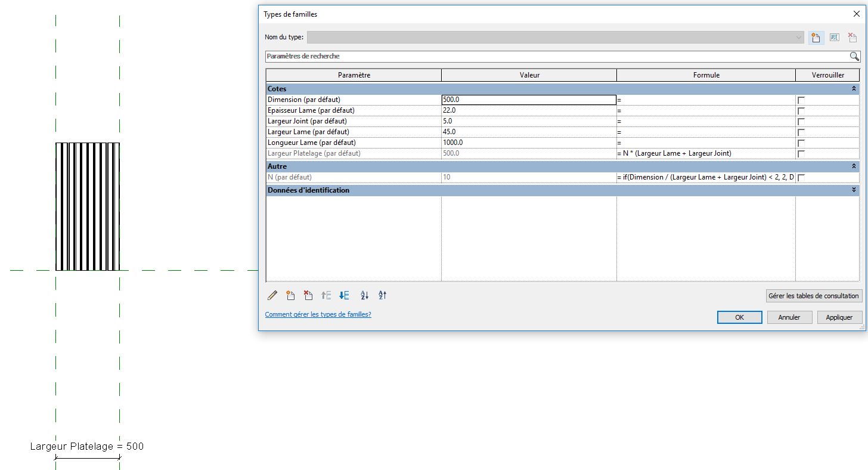Click the New Parameter icon below table
868x470 pixels.
(290, 295)
